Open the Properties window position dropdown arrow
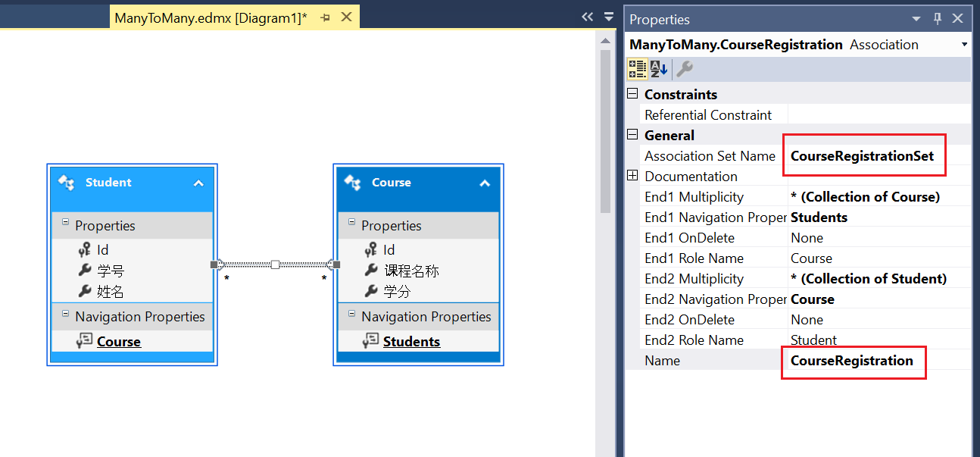The height and width of the screenshot is (457, 980). coord(916,19)
